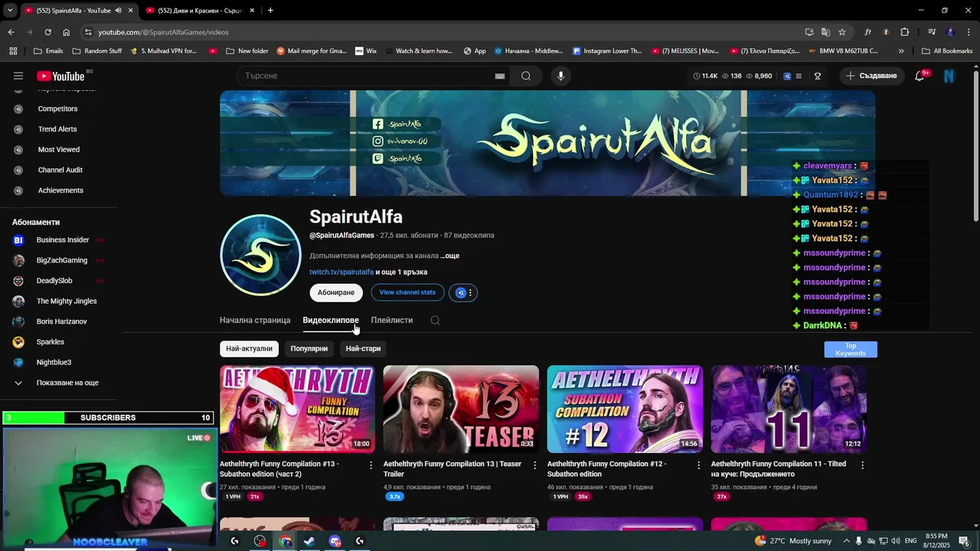Open Channel Audit in sidebar
Image resolution: width=980 pixels, height=551 pixels.
pyautogui.click(x=60, y=170)
